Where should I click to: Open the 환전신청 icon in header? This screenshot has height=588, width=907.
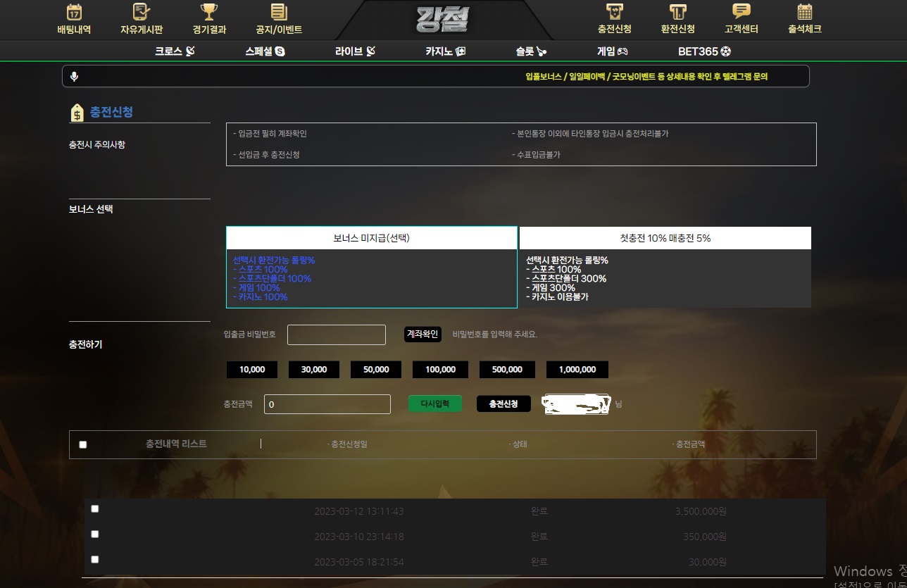pos(677,12)
